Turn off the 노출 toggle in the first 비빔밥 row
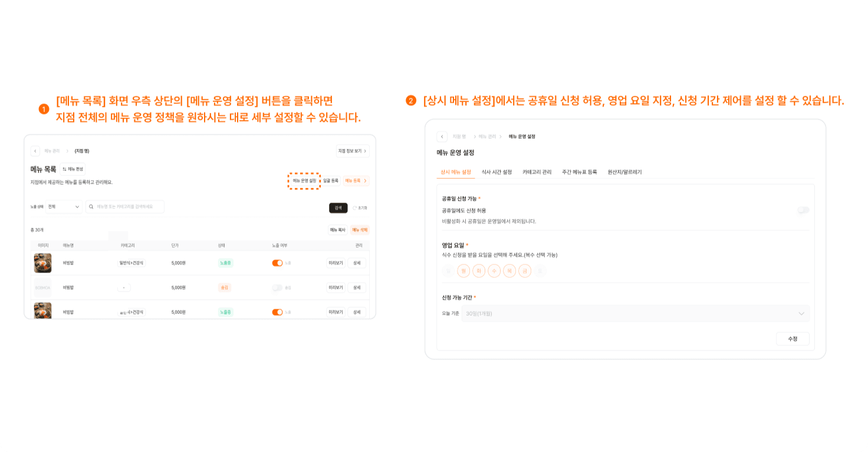Viewport: 868px width, 453px height. 277,263
